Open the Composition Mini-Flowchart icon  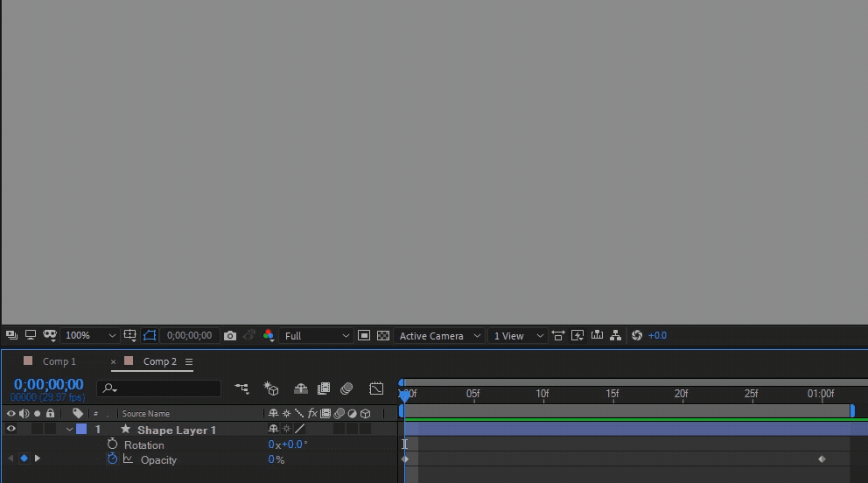(241, 388)
